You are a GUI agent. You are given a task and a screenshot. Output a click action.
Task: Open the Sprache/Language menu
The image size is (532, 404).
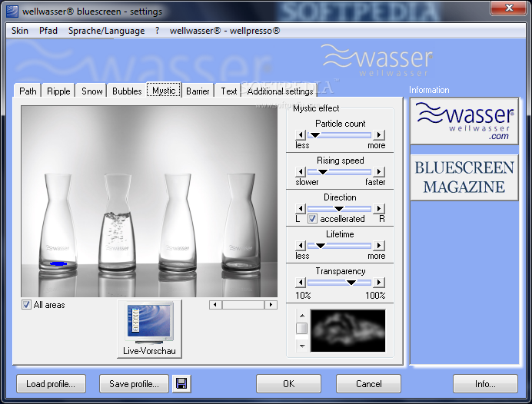point(106,31)
